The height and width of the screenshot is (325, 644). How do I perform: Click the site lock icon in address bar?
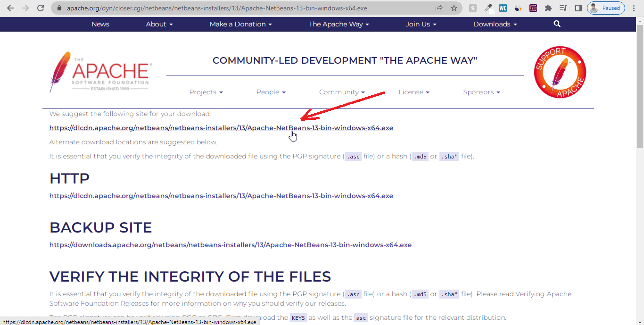59,8
